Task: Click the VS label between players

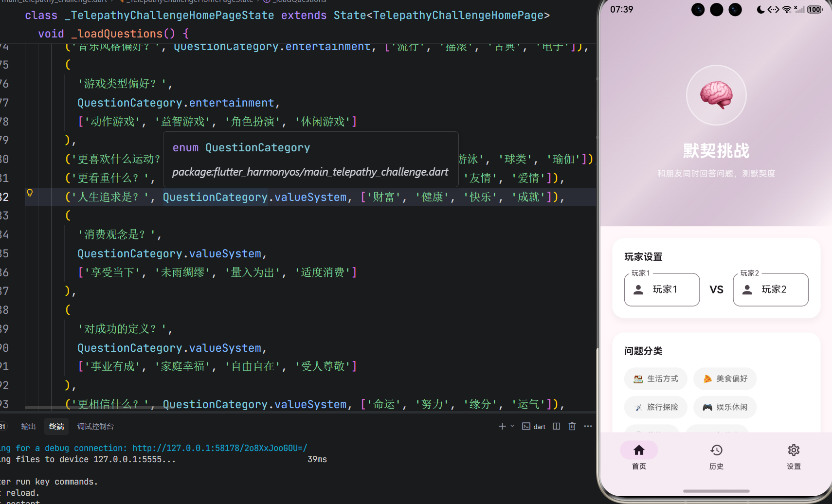Action: (716, 290)
